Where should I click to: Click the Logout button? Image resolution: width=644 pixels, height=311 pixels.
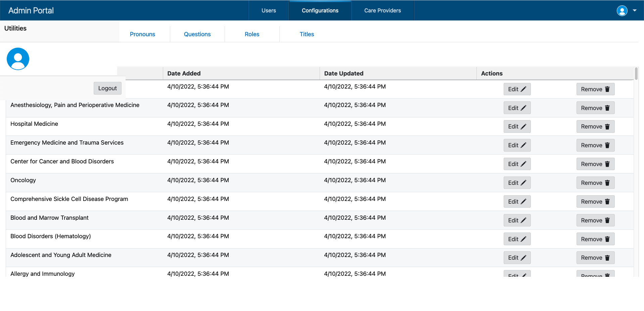(x=107, y=88)
